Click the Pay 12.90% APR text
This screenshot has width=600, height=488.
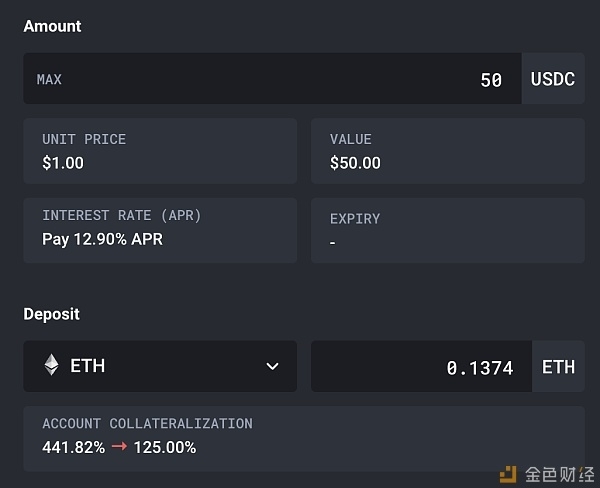(103, 239)
